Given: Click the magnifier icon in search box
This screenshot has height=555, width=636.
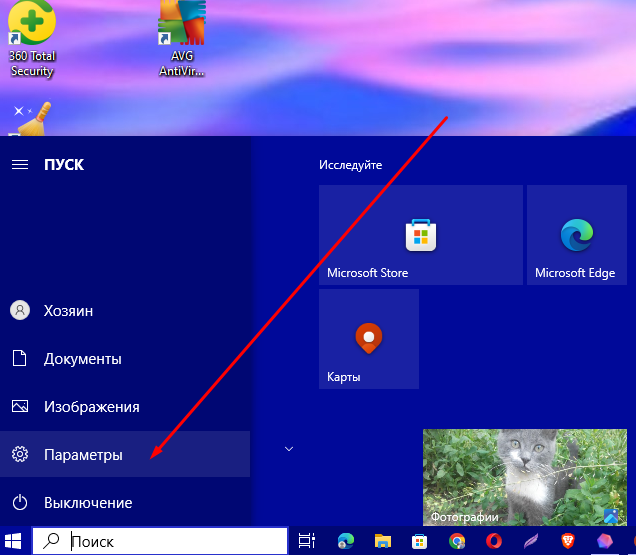Looking at the screenshot, I should [52, 541].
